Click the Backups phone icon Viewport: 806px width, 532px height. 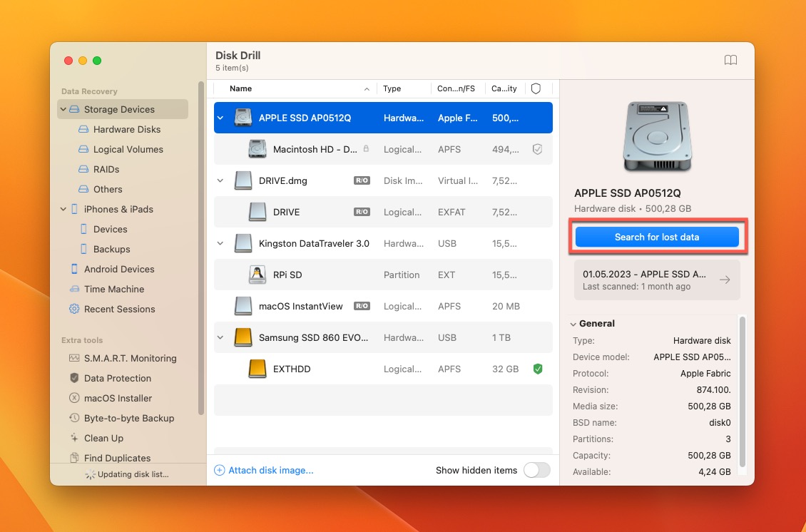[x=83, y=250]
